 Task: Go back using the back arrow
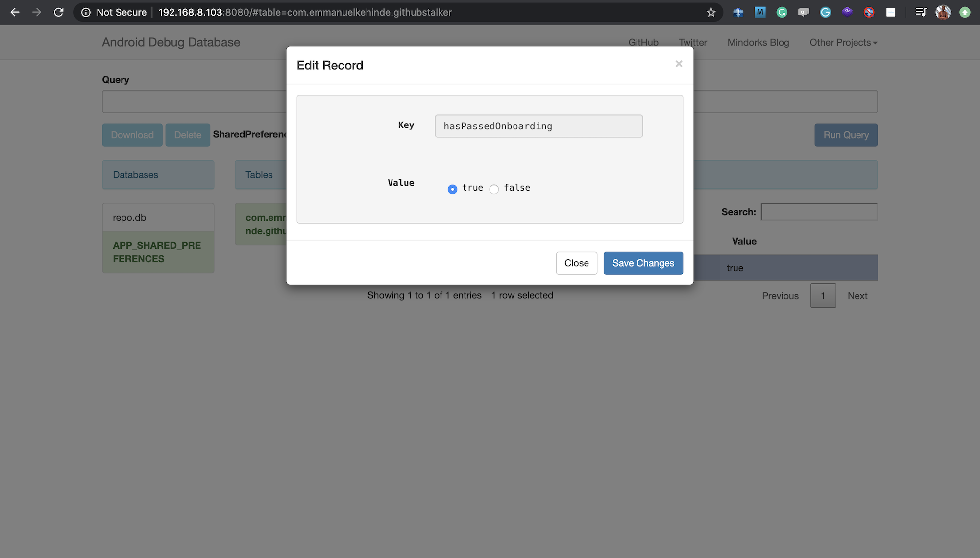point(15,12)
